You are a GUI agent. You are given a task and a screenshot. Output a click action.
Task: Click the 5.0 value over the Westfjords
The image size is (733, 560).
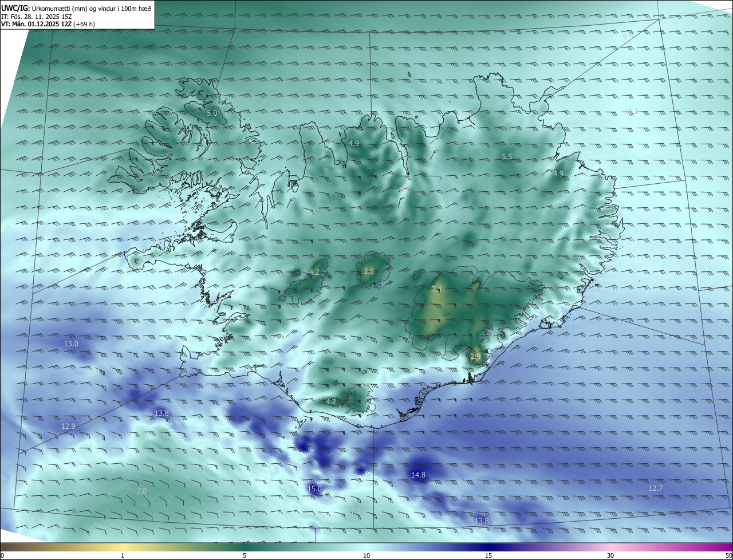pyautogui.click(x=212, y=113)
